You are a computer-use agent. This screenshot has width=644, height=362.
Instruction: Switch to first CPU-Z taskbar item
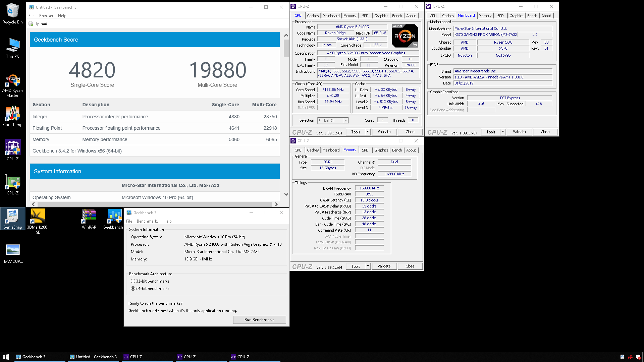(x=147, y=357)
